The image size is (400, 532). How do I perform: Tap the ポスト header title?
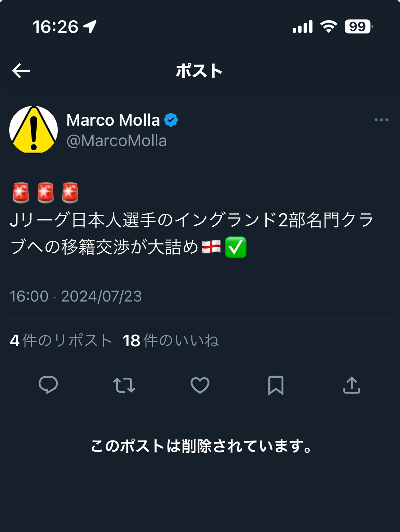click(199, 71)
